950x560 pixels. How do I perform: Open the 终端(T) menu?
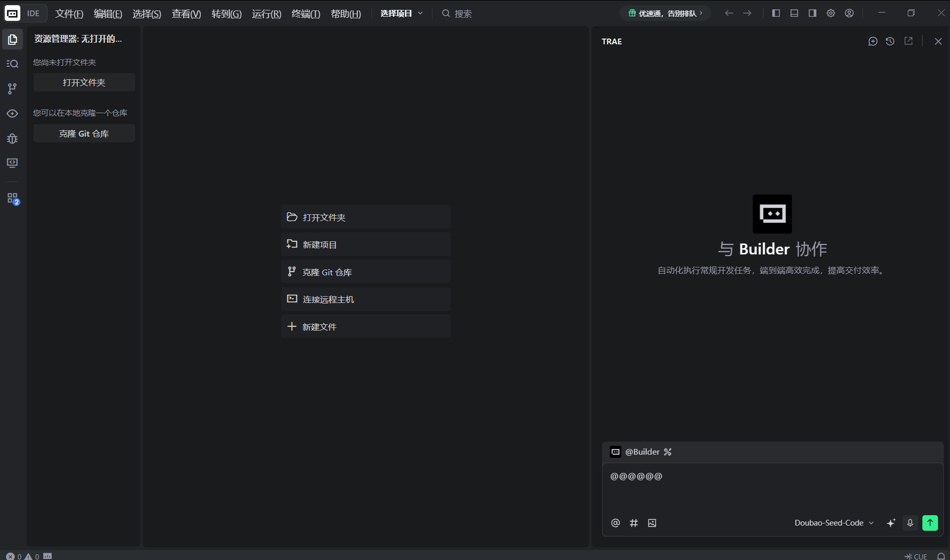tap(306, 14)
